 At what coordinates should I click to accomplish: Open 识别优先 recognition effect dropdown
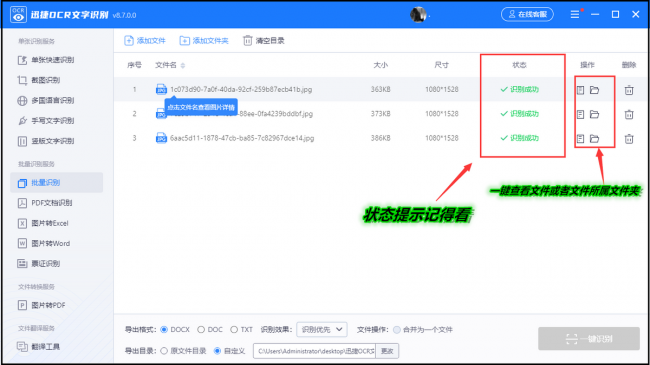coord(322,330)
